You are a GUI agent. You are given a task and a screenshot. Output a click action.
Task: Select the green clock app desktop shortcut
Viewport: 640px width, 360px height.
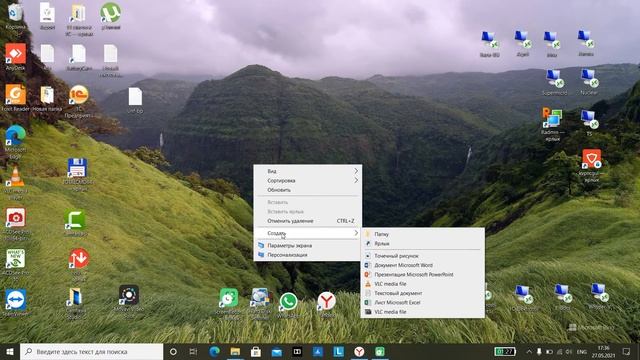click(x=229, y=298)
